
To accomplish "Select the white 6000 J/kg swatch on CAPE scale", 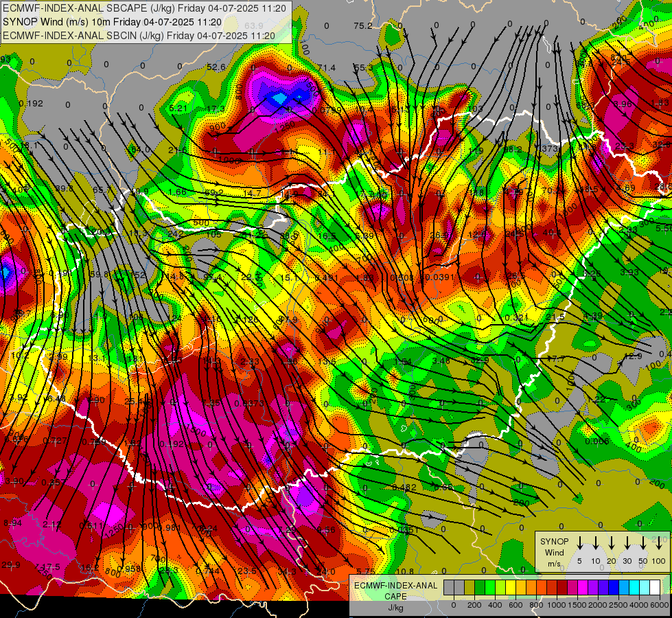I will pyautogui.click(x=654, y=588).
